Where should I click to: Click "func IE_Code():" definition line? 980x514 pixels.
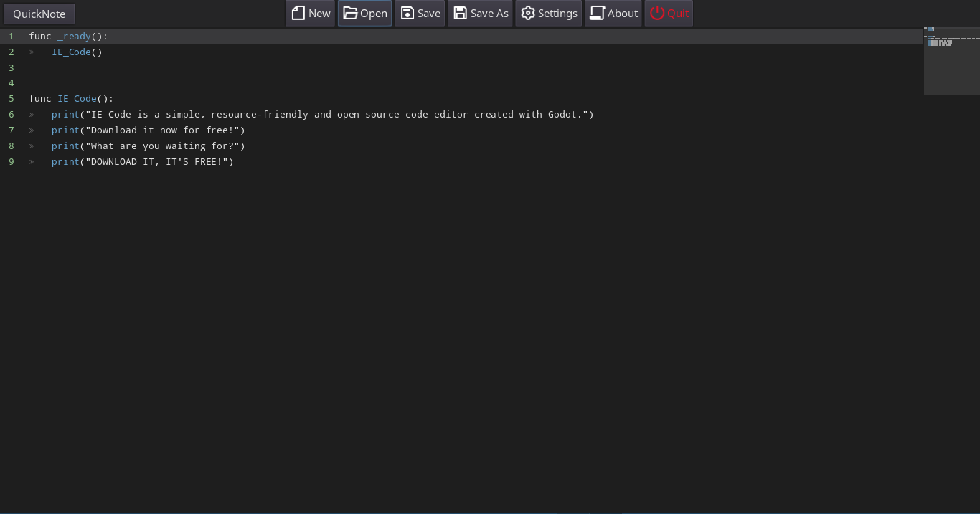[x=71, y=98]
